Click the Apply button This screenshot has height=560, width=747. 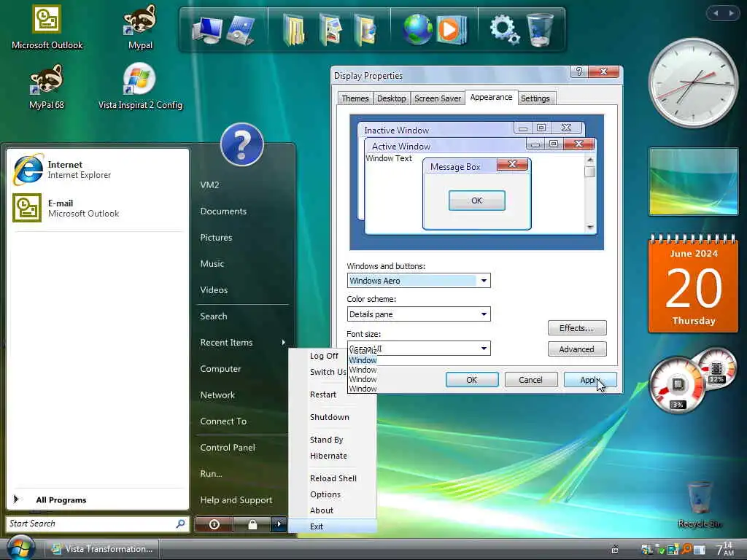click(x=590, y=379)
